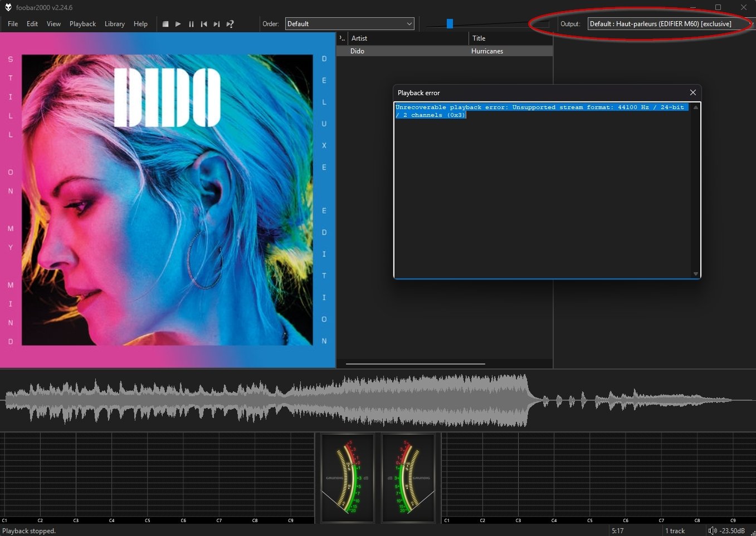The image size is (756, 536).
Task: Skip to the next track
Action: [x=217, y=24]
